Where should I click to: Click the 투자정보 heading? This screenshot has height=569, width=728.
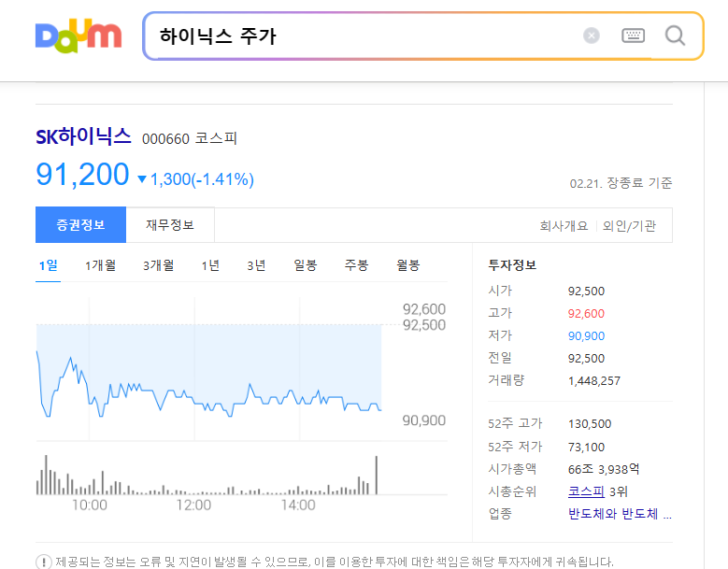pyautogui.click(x=512, y=265)
